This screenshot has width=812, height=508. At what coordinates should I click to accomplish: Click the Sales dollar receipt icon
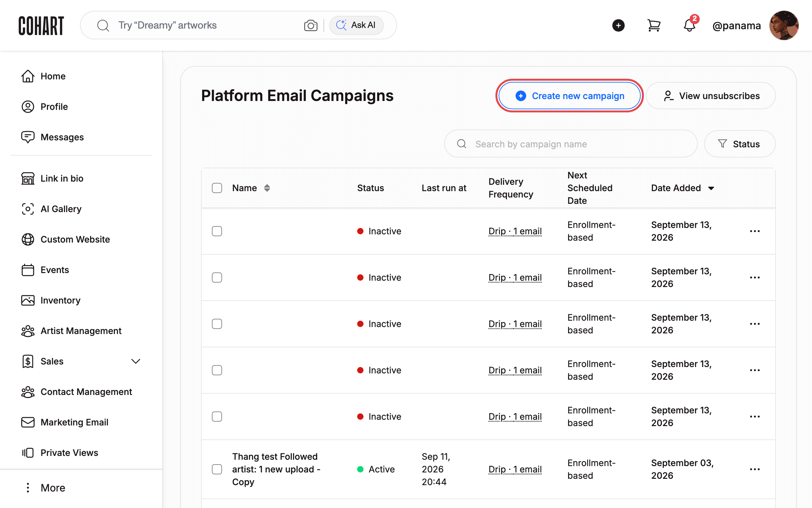click(x=28, y=362)
